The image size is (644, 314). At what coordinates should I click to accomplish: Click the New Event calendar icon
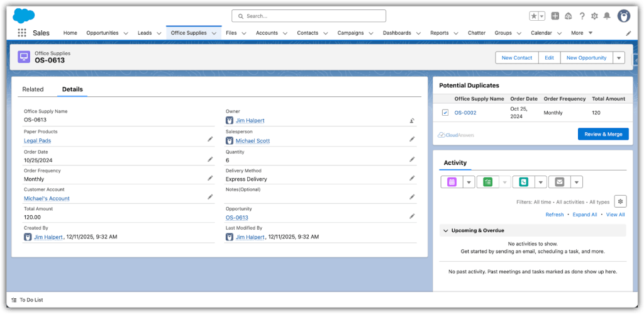[x=452, y=182]
